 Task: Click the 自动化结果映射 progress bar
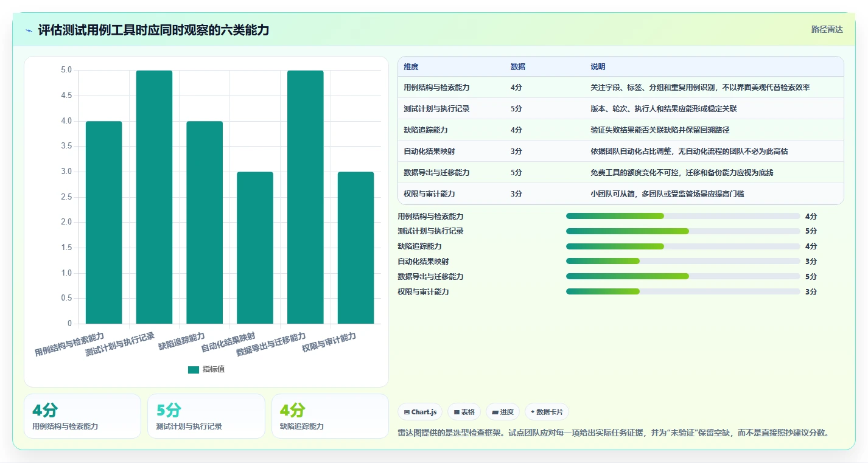(x=683, y=261)
